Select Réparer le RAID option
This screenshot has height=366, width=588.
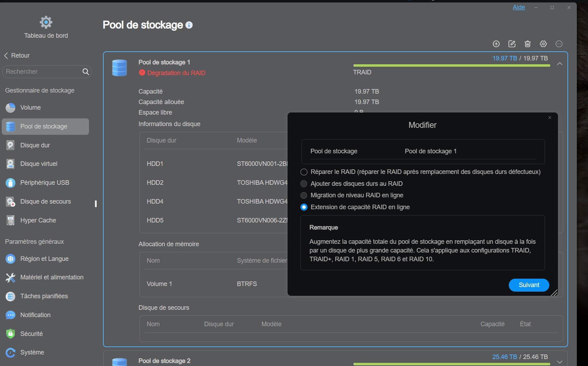304,172
